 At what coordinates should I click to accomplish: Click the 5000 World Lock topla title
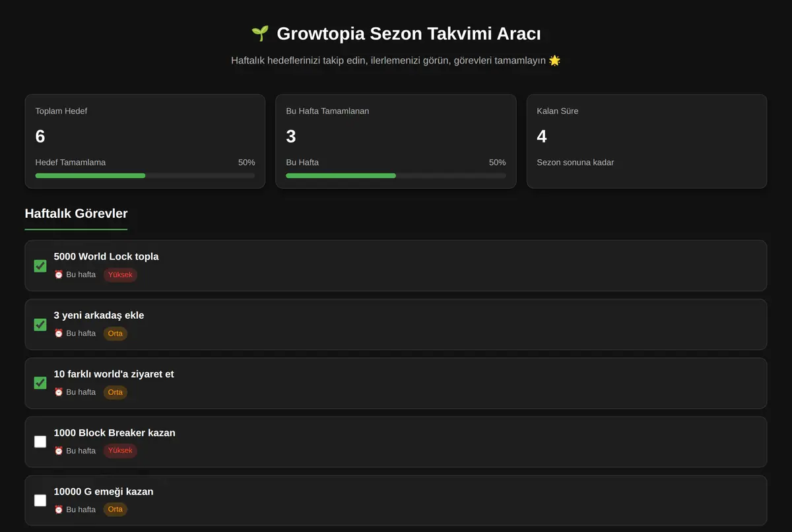pos(106,257)
